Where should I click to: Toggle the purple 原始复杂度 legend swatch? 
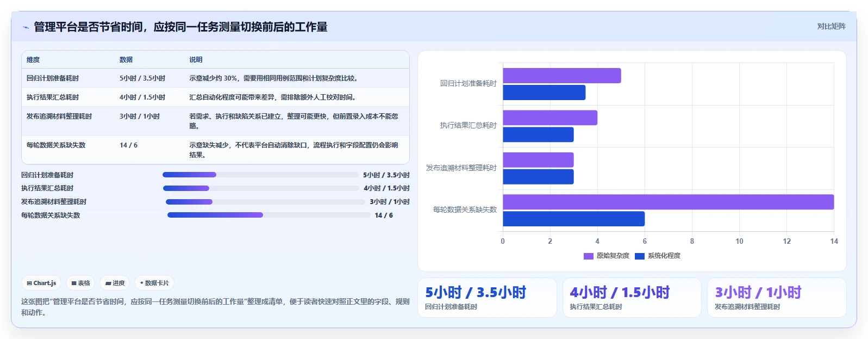(x=588, y=256)
